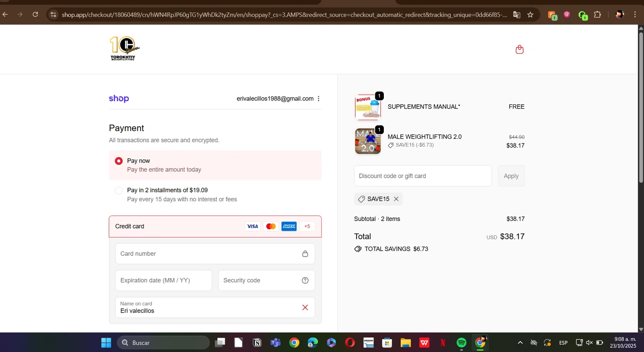Click the Visa card icon
The width and height of the screenshot is (644, 352).
252,226
